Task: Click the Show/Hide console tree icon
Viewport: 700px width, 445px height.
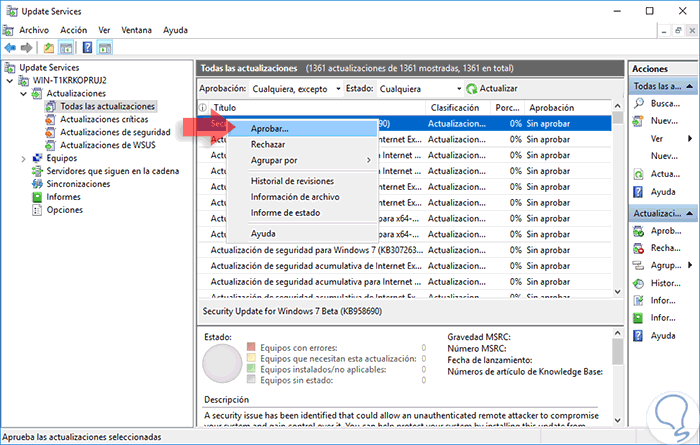Action: (x=66, y=47)
